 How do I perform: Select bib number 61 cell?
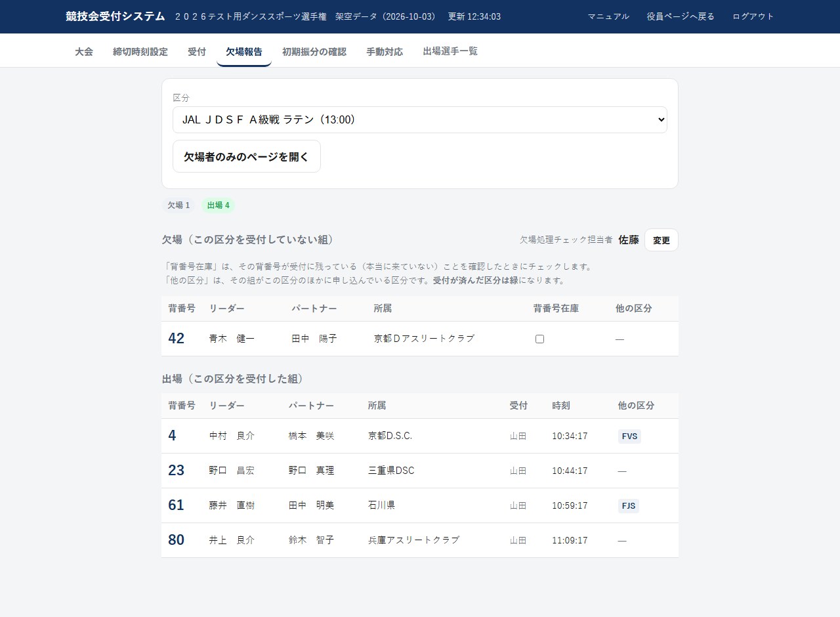tap(177, 505)
